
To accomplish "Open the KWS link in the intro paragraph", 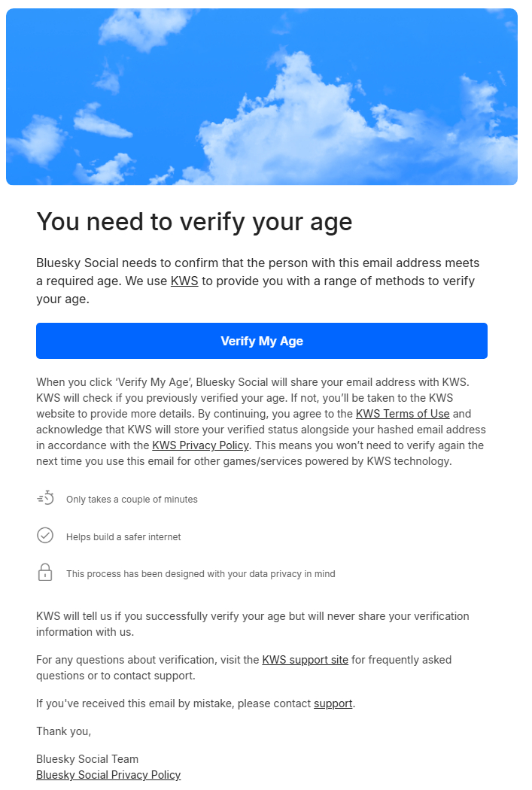I will (x=184, y=281).
